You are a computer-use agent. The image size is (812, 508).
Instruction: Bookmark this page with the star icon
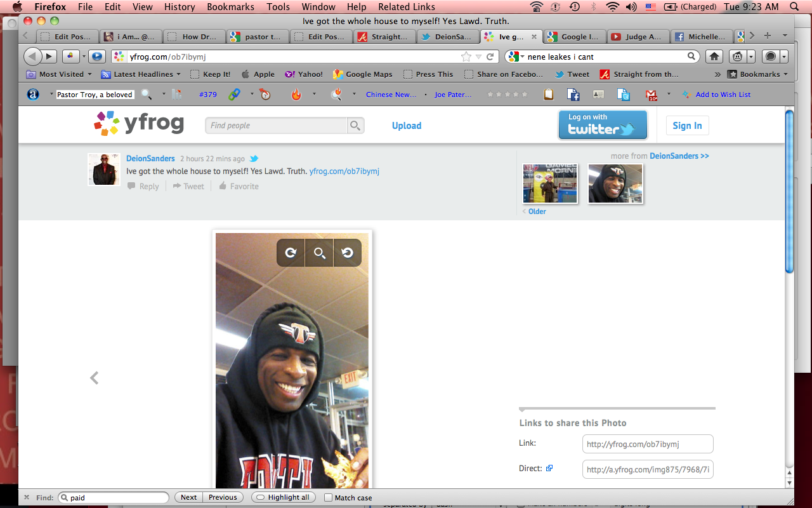tap(466, 57)
